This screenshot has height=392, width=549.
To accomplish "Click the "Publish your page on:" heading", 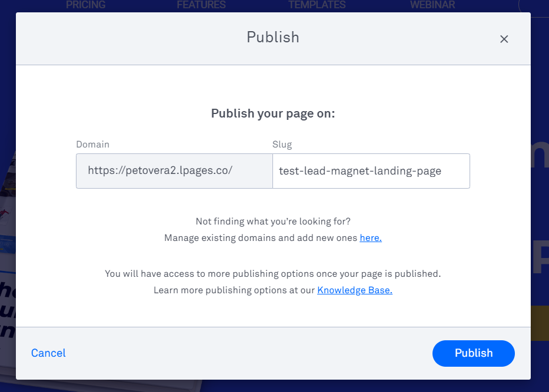I will [x=272, y=113].
